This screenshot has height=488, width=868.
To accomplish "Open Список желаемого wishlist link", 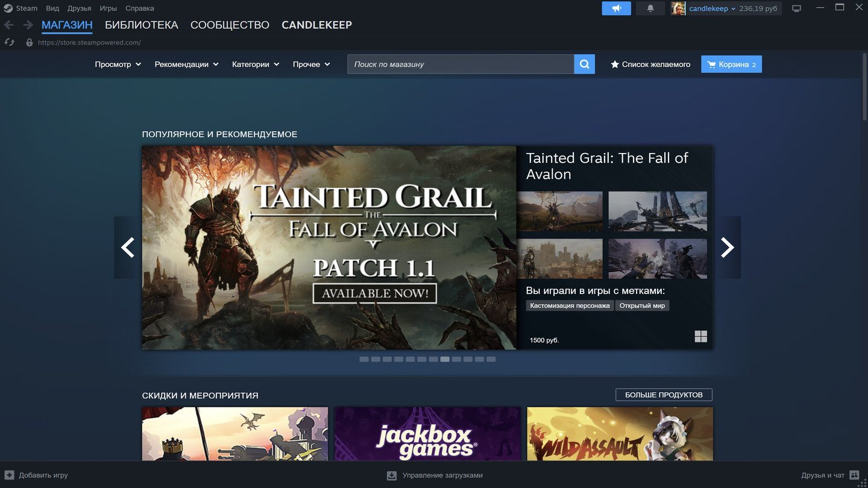I will click(650, 64).
